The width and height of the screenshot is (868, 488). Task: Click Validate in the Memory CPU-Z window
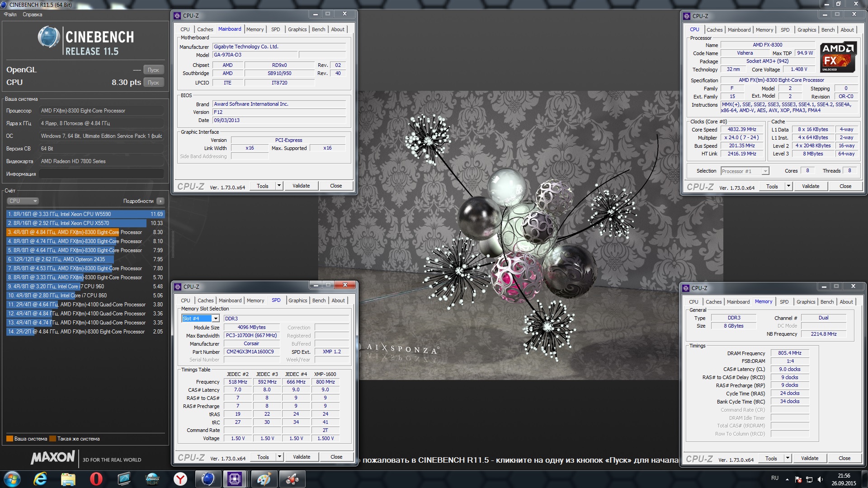click(810, 458)
